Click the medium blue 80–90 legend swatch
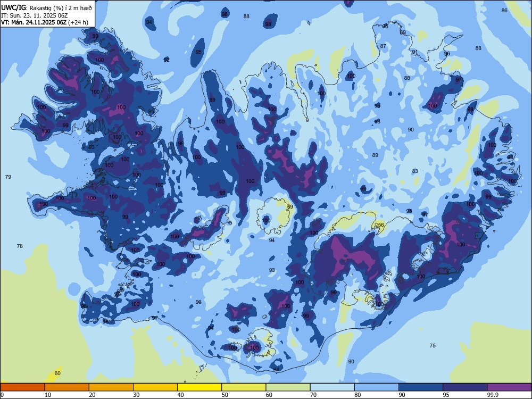Screen dimensions: 532x399 377,387
